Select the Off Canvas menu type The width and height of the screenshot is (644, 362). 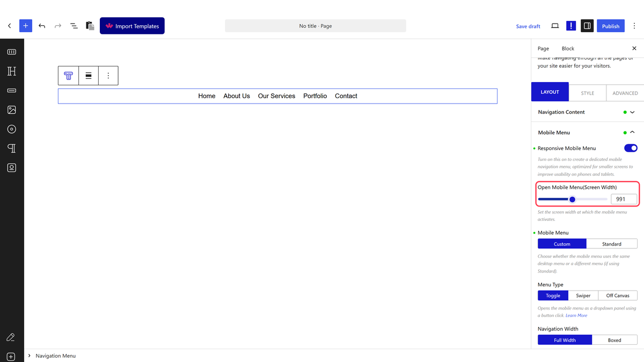(618, 295)
